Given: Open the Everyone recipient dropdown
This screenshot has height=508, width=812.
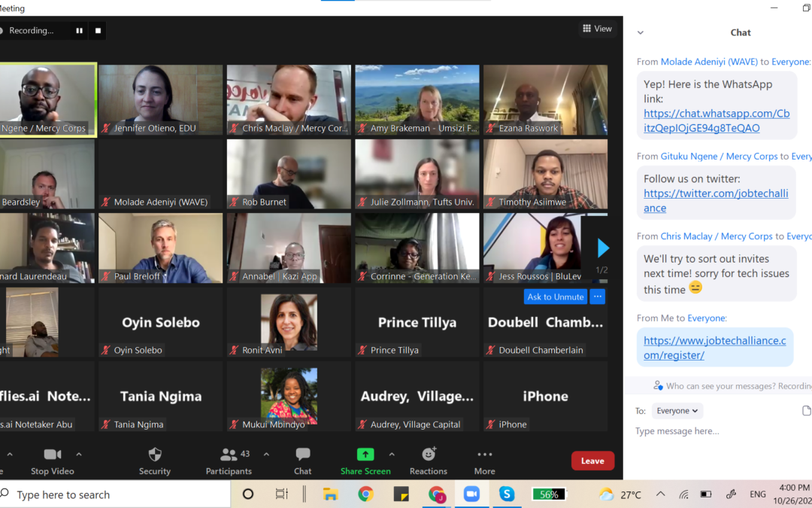Looking at the screenshot, I should (677, 411).
